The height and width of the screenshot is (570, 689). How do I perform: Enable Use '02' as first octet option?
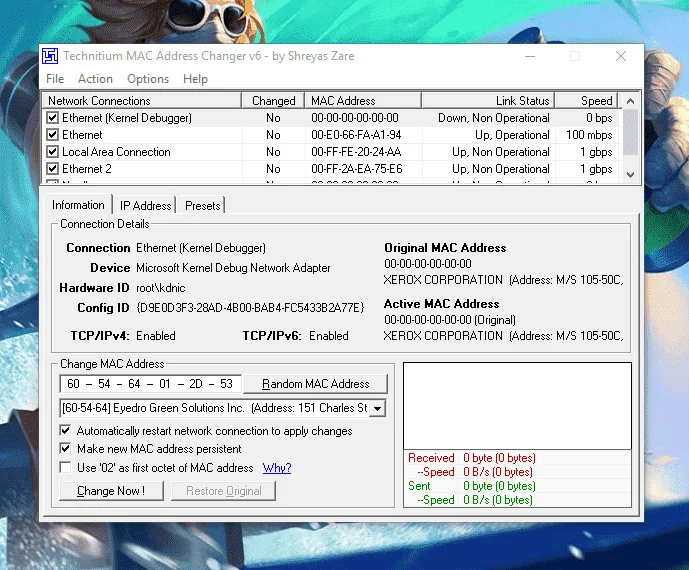pyautogui.click(x=65, y=467)
